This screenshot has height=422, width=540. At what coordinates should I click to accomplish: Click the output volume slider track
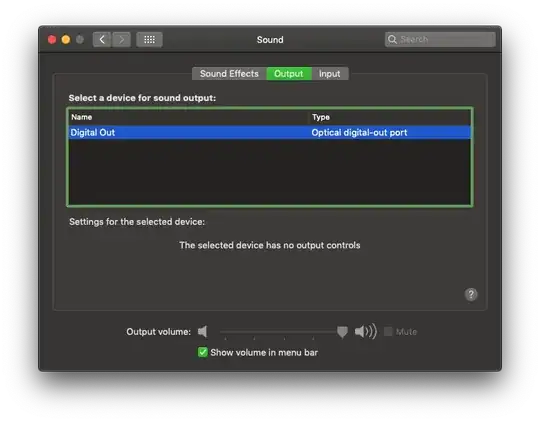pos(279,332)
